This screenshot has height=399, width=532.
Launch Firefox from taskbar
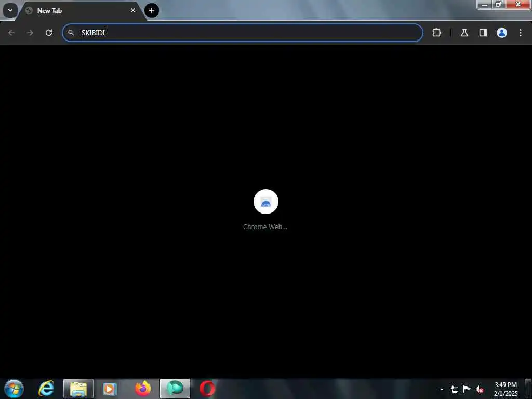coord(143,389)
